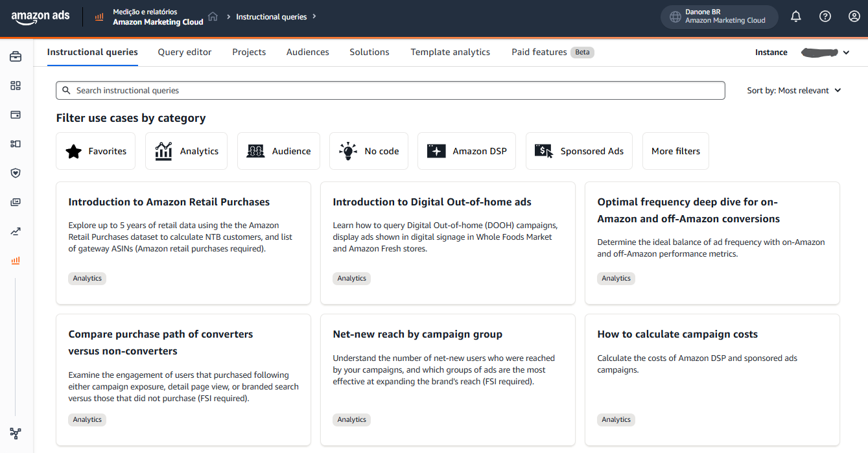This screenshot has height=453, width=868.
Task: Click the chevron after the home breadcrumb
Action: coord(229,17)
